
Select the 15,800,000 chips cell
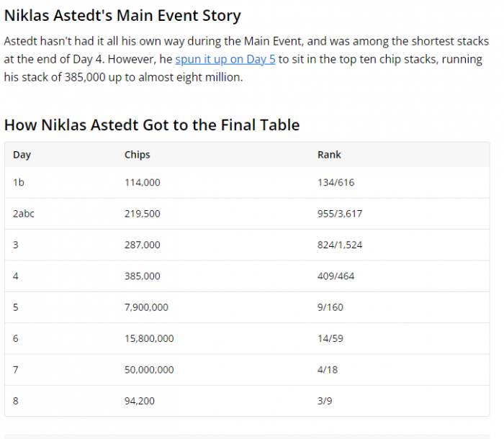[149, 338]
